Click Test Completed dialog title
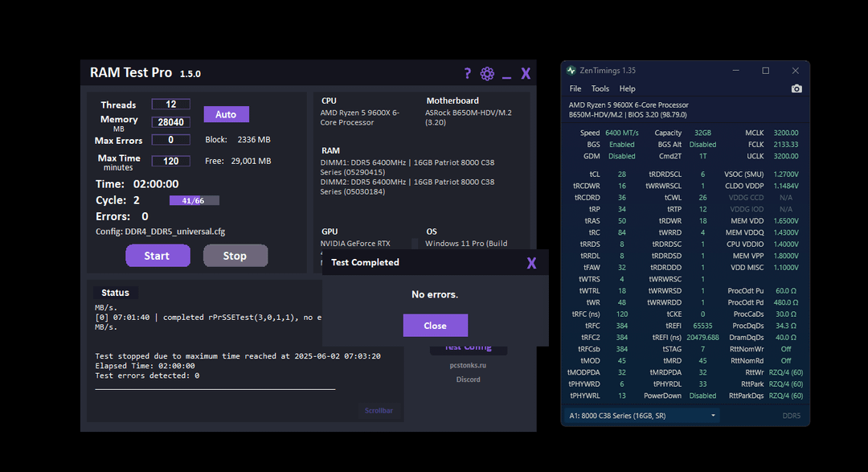868x472 pixels. (365, 263)
